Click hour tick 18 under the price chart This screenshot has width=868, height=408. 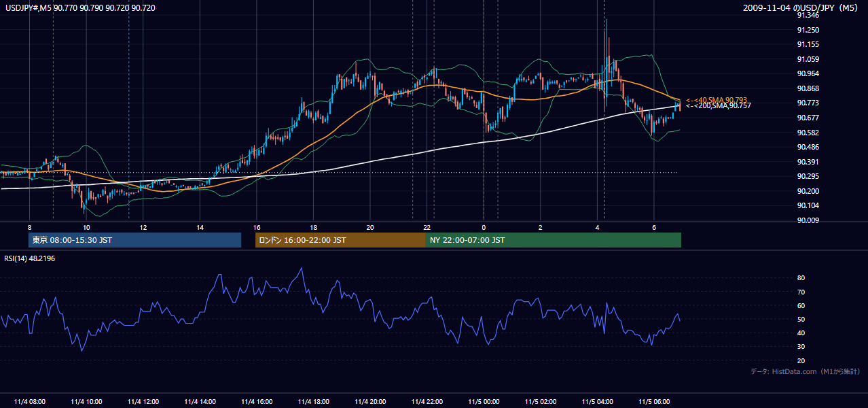pos(313,227)
